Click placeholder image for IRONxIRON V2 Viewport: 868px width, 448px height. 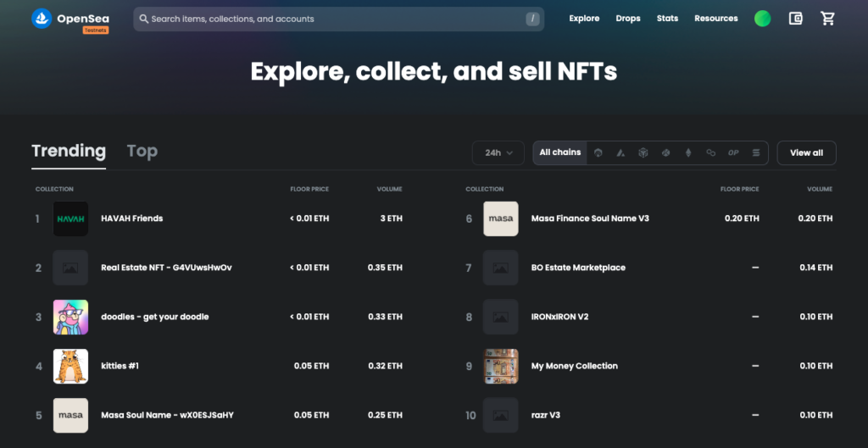[501, 317]
